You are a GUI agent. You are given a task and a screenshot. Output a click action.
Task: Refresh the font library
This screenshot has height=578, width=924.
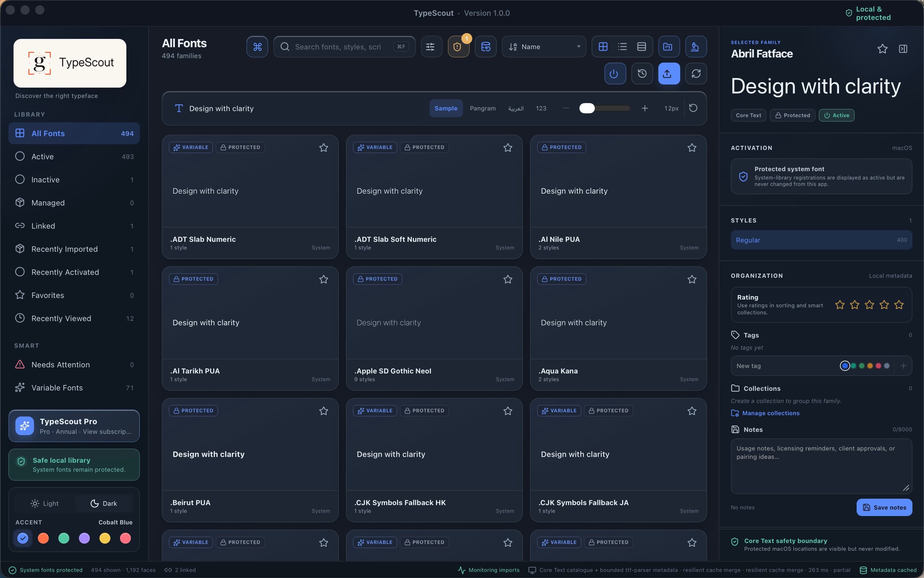point(696,74)
